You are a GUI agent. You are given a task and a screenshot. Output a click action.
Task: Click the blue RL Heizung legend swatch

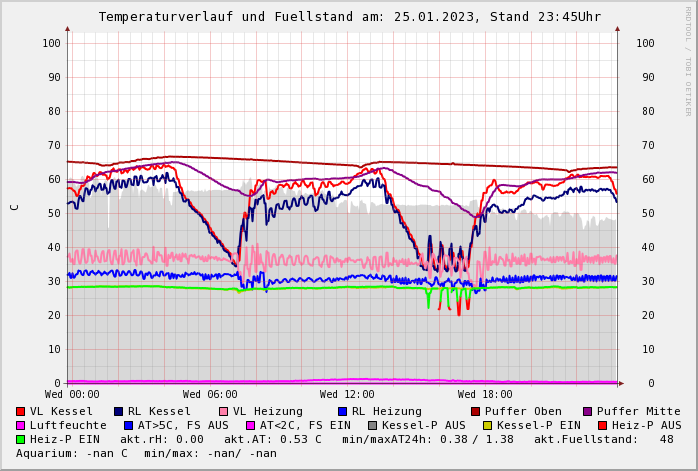point(342,412)
